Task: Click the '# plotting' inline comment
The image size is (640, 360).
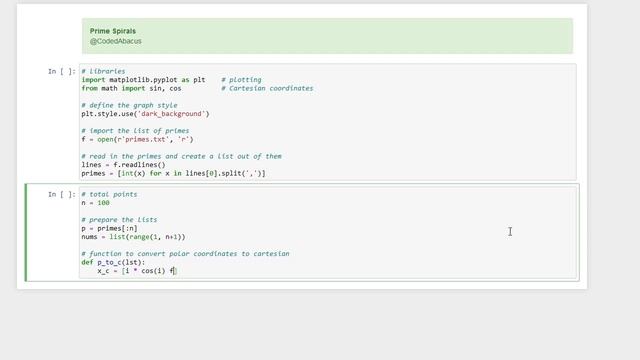Action: (x=241, y=80)
